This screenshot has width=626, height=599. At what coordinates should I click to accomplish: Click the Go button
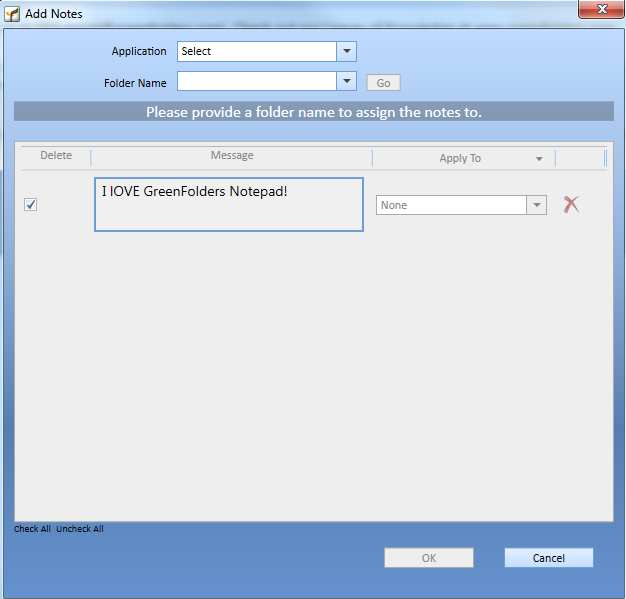(x=383, y=83)
